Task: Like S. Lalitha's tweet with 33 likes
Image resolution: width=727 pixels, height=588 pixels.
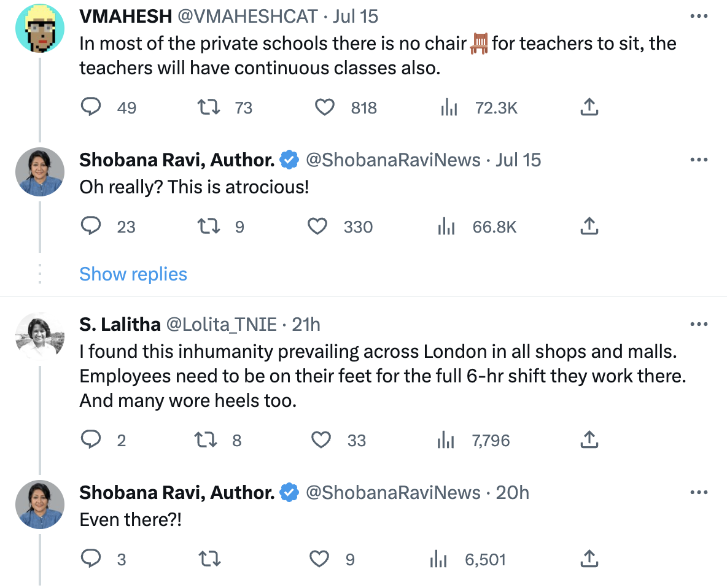Action: click(321, 440)
